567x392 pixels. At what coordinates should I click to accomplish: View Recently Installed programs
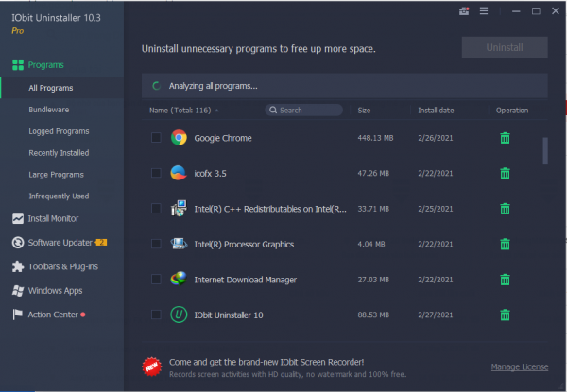pyautogui.click(x=59, y=153)
